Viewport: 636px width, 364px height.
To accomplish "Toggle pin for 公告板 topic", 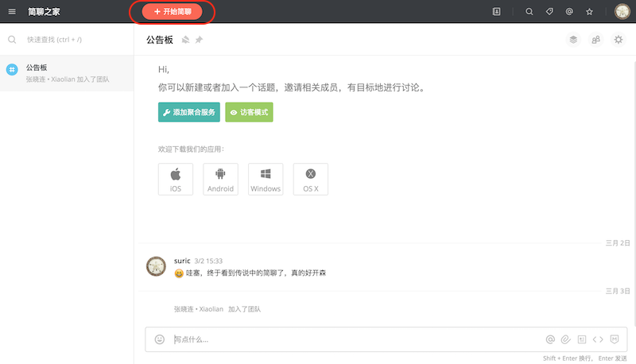I will pos(199,40).
